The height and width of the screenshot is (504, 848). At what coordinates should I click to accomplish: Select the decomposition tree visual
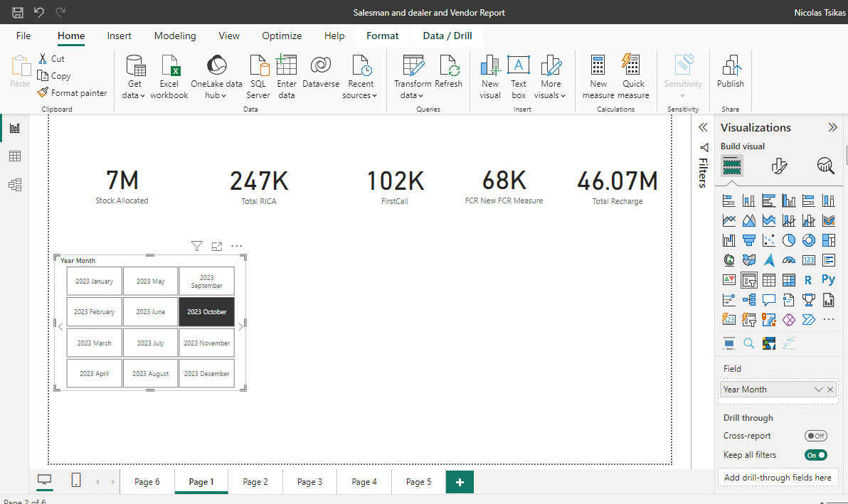749,300
